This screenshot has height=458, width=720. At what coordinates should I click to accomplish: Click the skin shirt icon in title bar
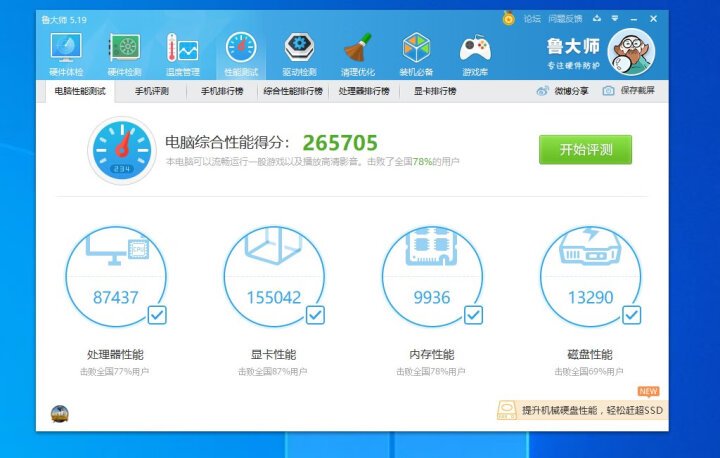click(x=597, y=18)
